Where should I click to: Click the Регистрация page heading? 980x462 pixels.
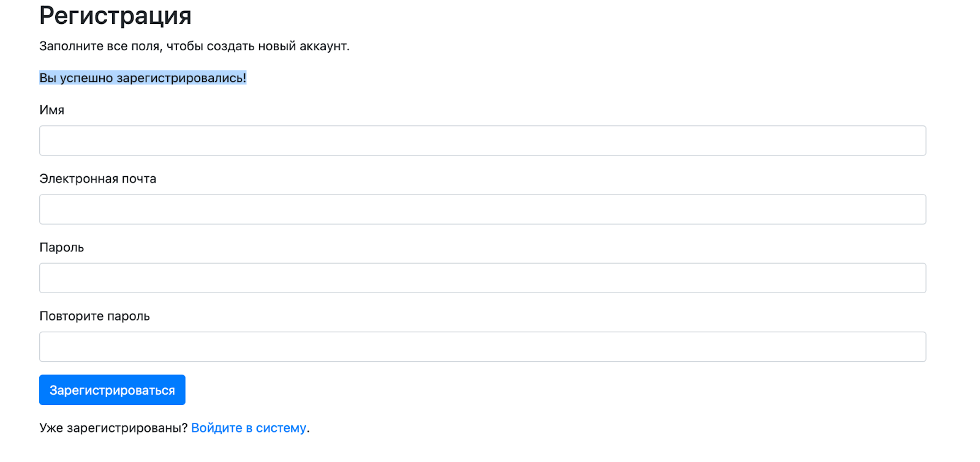[x=115, y=16]
